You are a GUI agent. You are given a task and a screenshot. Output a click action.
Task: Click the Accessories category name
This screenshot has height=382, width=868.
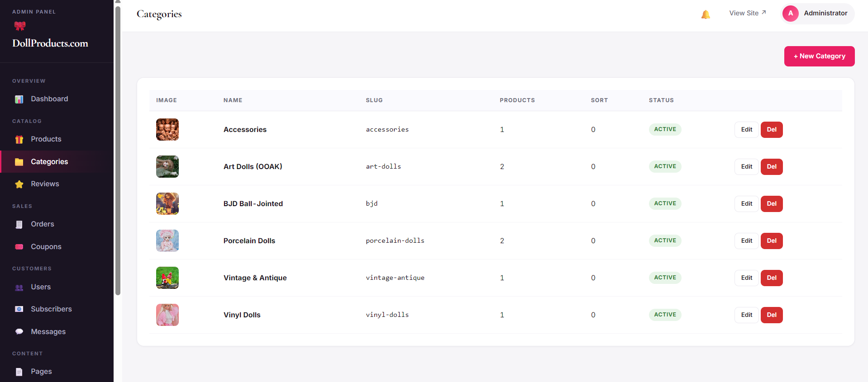[x=245, y=130]
